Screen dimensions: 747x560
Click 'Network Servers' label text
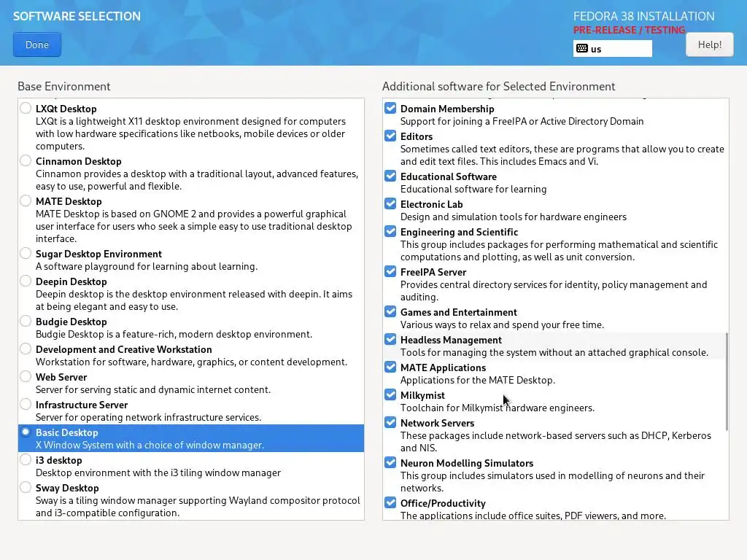pos(438,424)
